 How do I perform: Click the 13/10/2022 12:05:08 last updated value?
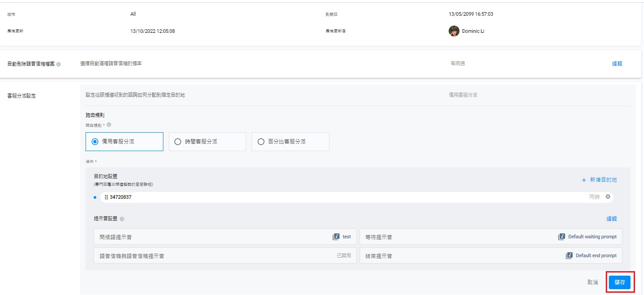[x=153, y=31]
